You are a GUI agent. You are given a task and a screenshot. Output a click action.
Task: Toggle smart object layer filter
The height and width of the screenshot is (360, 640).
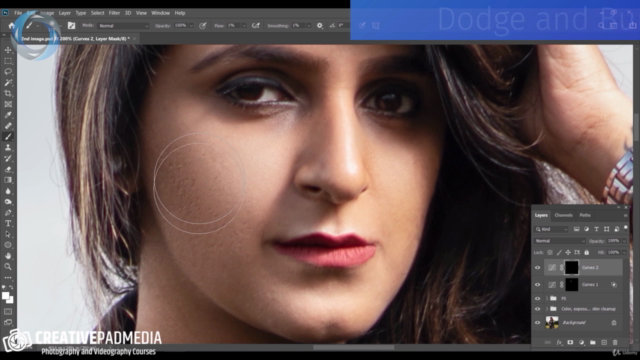click(x=616, y=229)
